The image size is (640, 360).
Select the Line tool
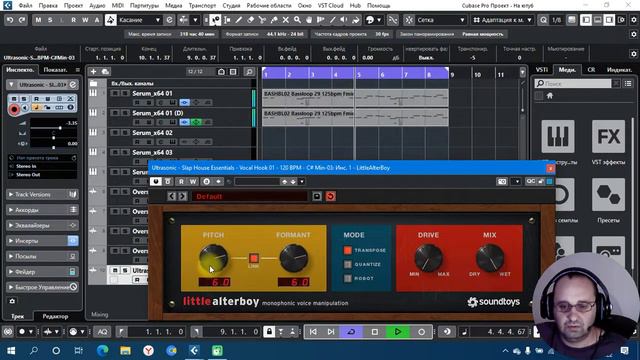point(333,20)
